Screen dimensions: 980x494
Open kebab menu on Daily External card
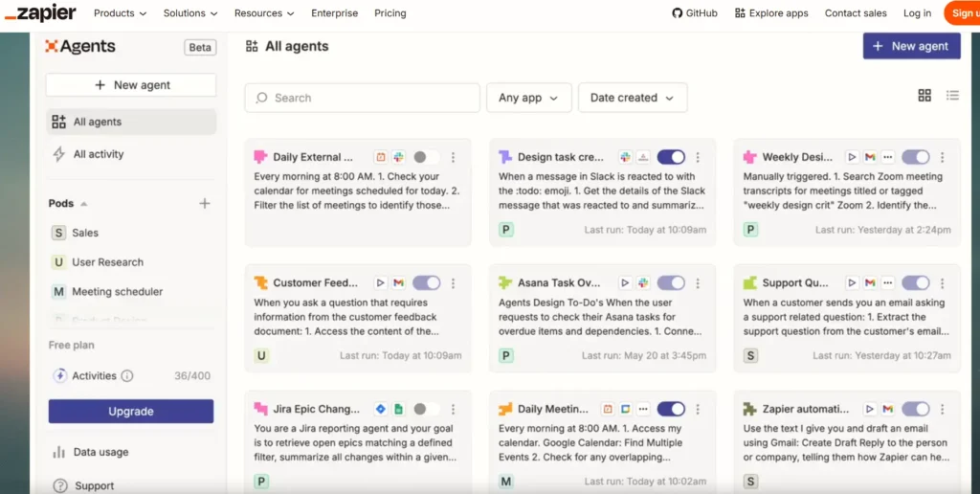[453, 157]
